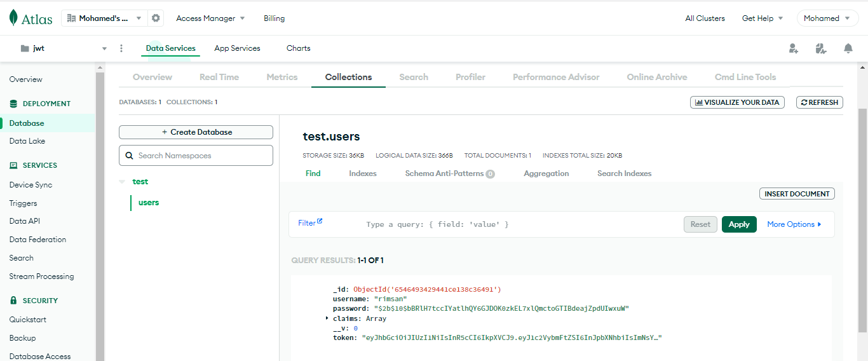
Task: Open project options three-dot menu
Action: pos(121,48)
